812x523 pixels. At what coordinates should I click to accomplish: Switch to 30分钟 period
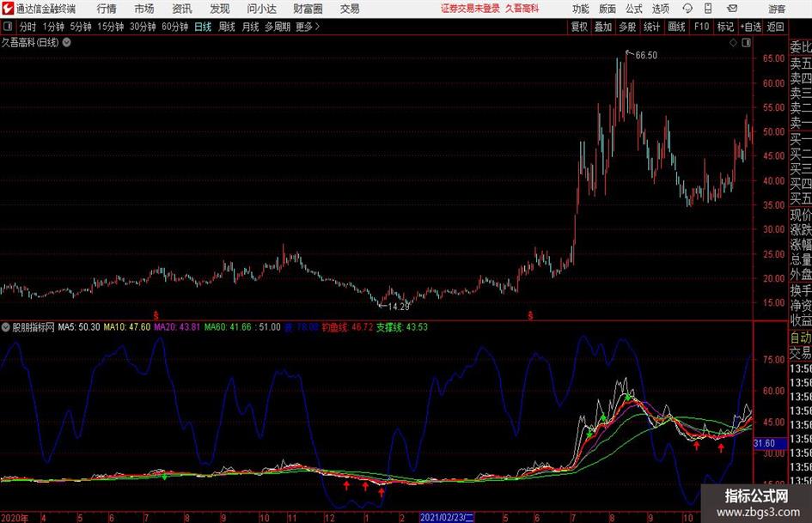[143, 27]
